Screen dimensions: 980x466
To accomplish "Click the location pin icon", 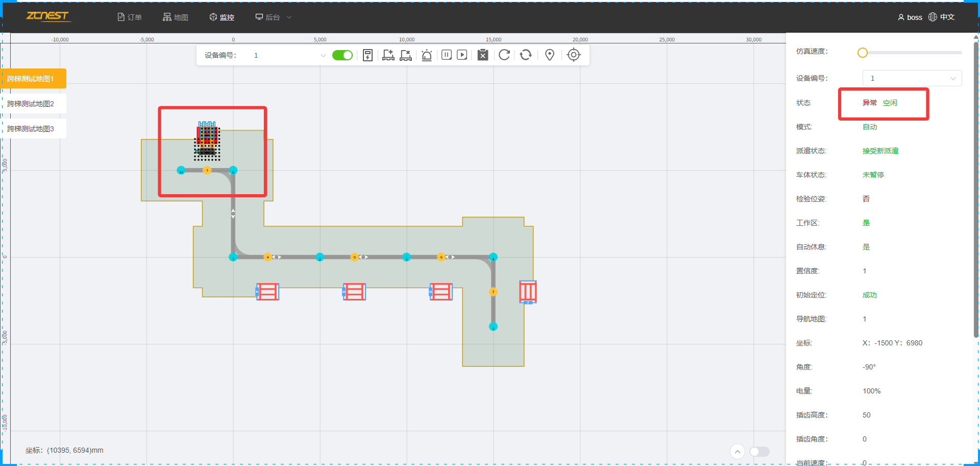I will click(550, 55).
